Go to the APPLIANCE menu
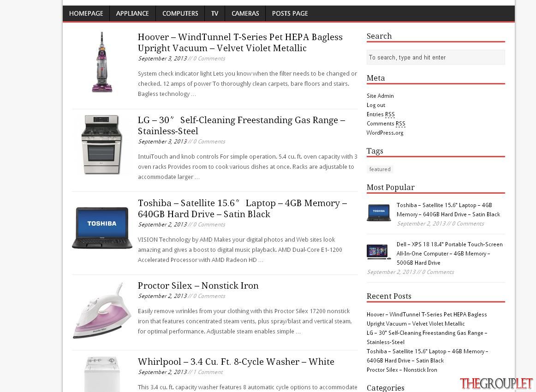The image size is (536, 392). tap(132, 13)
